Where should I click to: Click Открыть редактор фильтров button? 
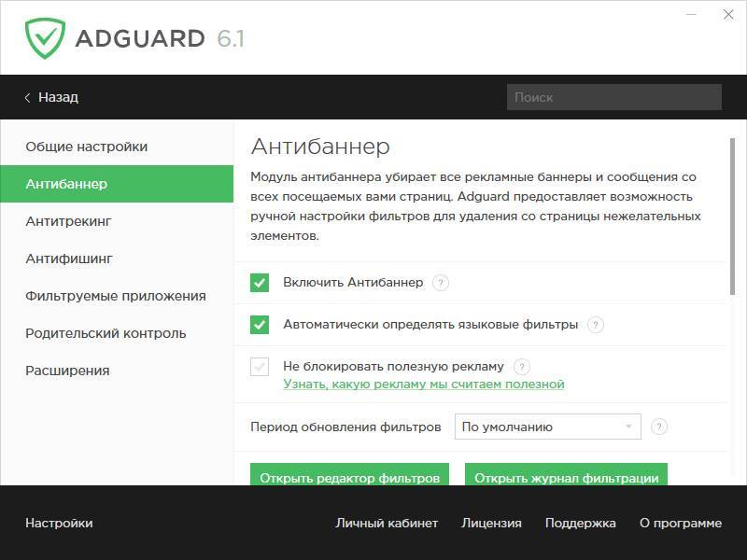(x=349, y=474)
